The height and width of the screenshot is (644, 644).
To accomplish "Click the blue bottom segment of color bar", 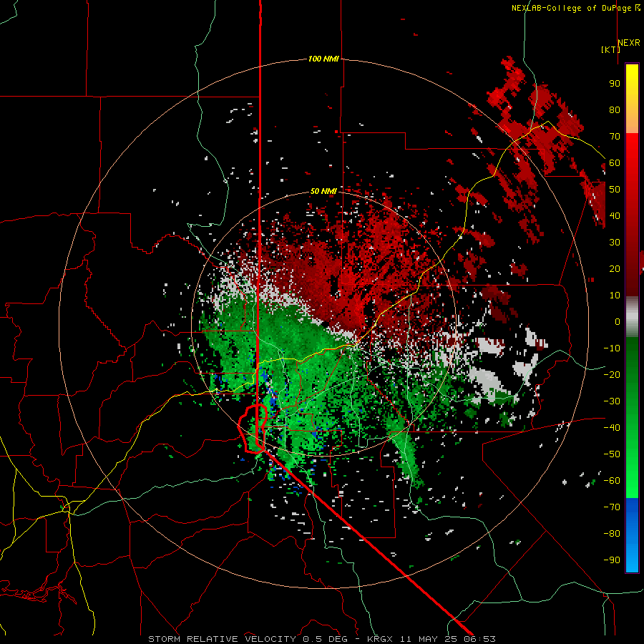I will click(632, 535).
